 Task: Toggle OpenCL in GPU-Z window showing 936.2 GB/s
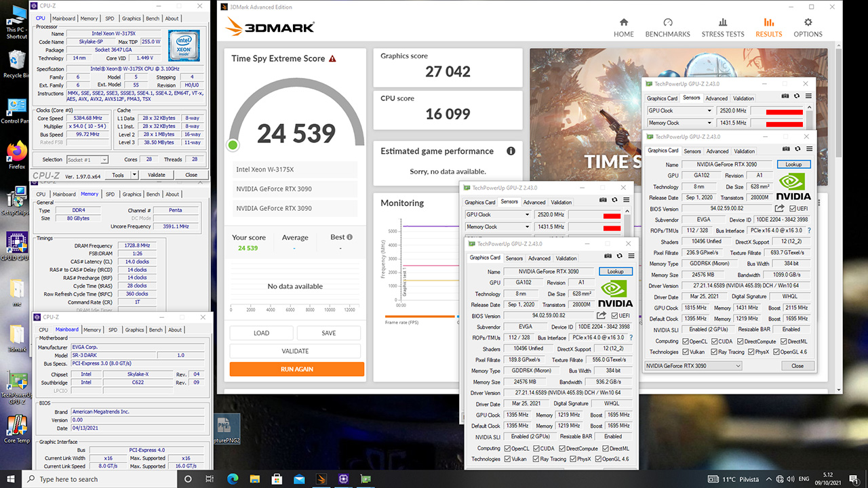[x=507, y=448]
